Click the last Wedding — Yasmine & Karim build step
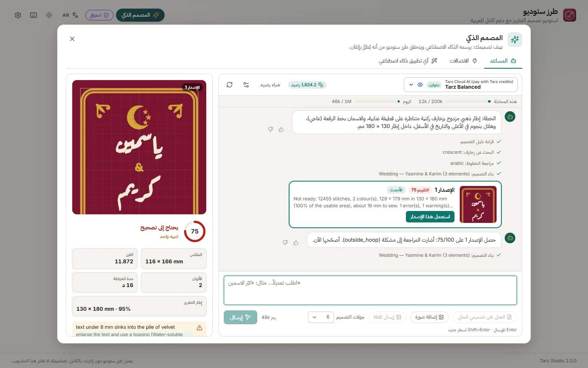Image resolution: width=588 pixels, height=368 pixels. point(440,255)
